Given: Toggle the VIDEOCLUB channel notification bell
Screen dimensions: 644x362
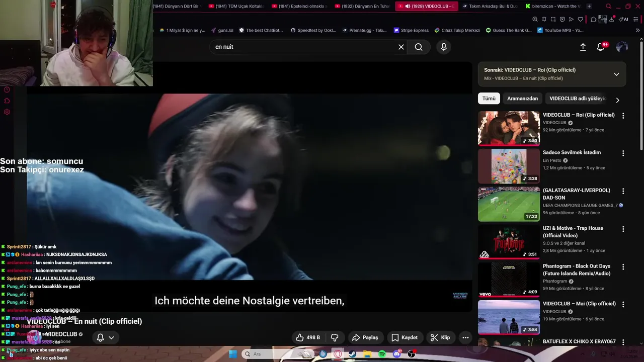Looking at the screenshot, I should click(x=100, y=337).
